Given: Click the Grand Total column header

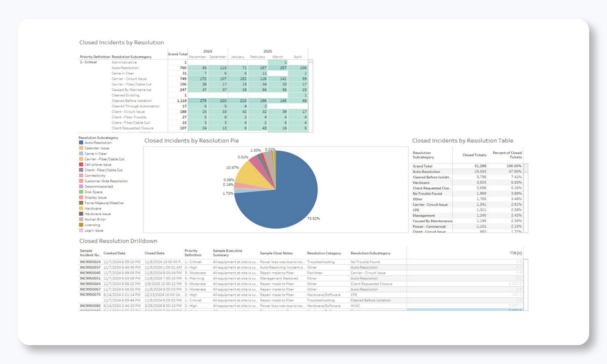Looking at the screenshot, I should 177,54.
